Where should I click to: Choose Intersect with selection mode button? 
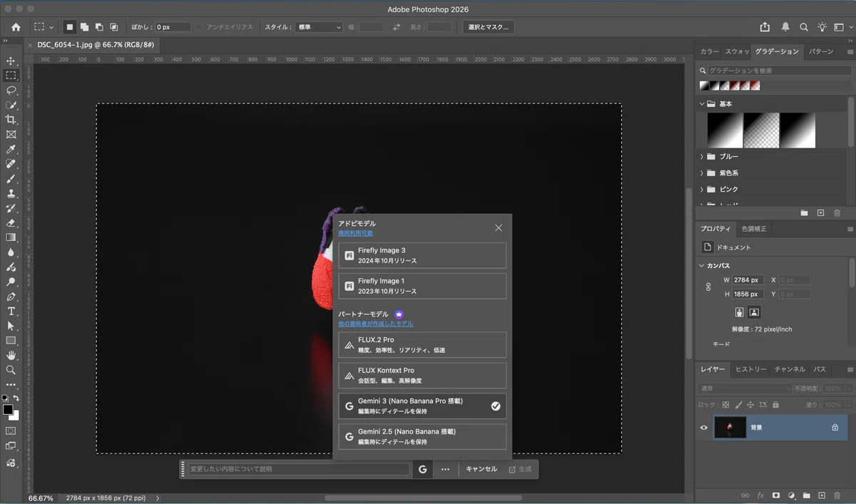pyautogui.click(x=114, y=27)
